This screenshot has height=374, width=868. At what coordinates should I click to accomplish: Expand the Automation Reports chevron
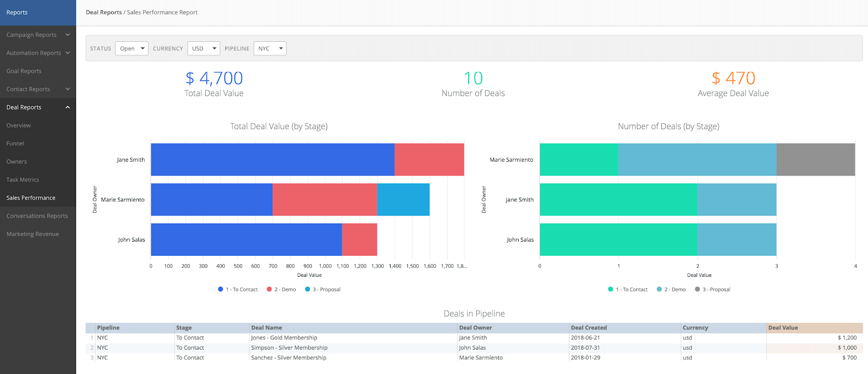(x=68, y=53)
